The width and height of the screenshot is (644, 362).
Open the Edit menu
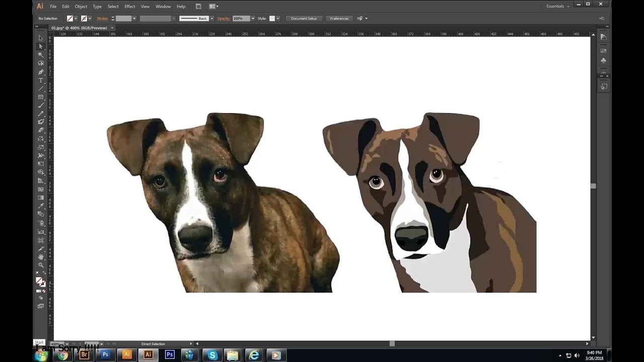click(65, 7)
